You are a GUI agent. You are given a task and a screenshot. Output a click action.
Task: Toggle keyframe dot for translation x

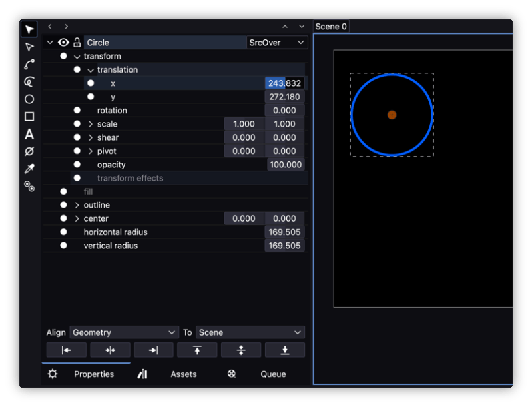click(x=91, y=83)
